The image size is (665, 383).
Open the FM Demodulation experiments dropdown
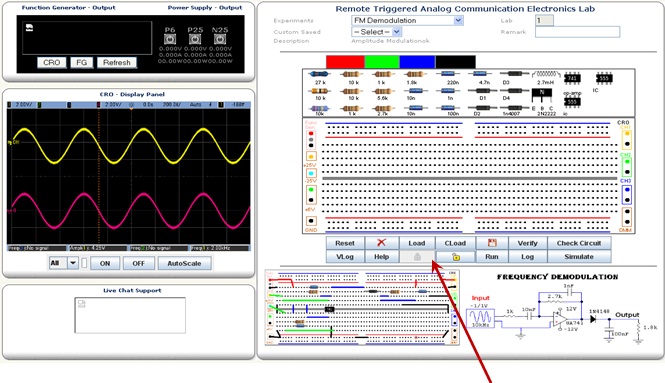tap(407, 20)
